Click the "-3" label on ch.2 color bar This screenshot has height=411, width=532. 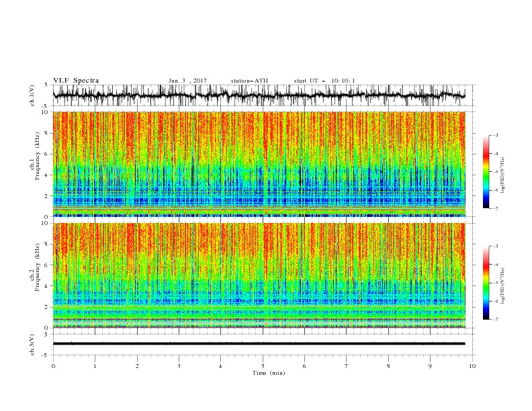496,246
